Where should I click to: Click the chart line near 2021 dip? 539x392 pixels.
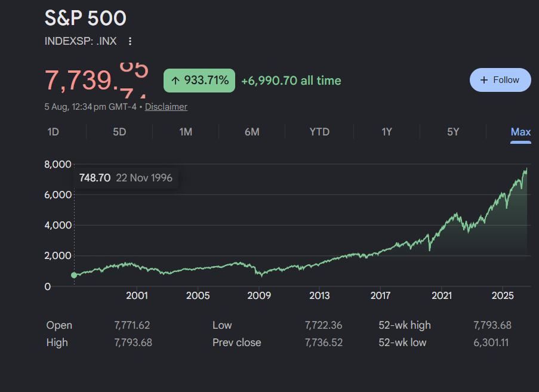coord(429,248)
